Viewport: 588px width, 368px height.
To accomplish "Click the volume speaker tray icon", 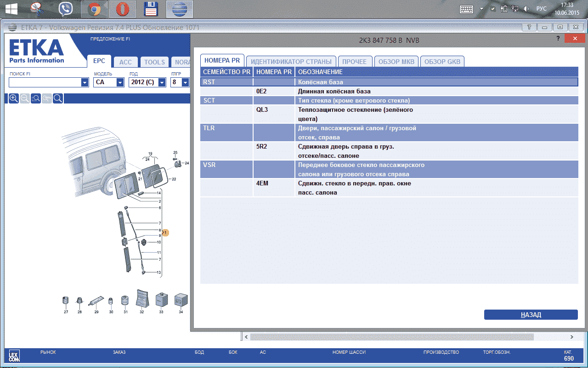I will click(526, 9).
